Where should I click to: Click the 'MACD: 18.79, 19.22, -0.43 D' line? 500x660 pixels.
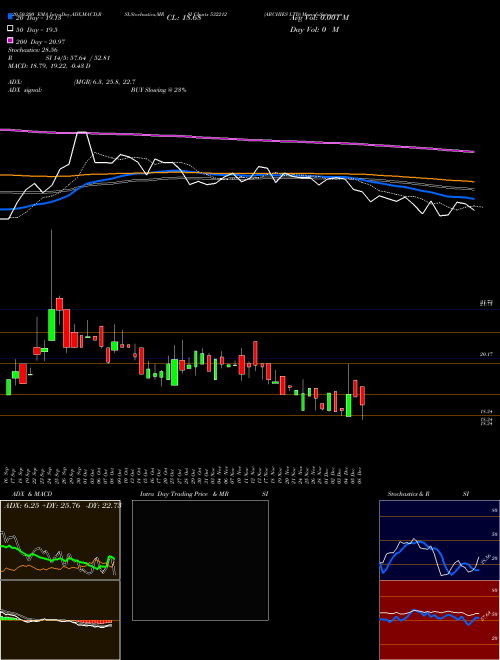click(49, 66)
